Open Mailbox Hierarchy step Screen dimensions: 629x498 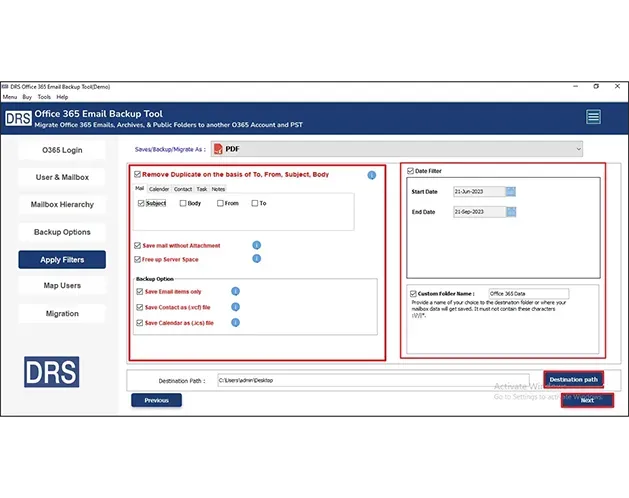point(62,205)
